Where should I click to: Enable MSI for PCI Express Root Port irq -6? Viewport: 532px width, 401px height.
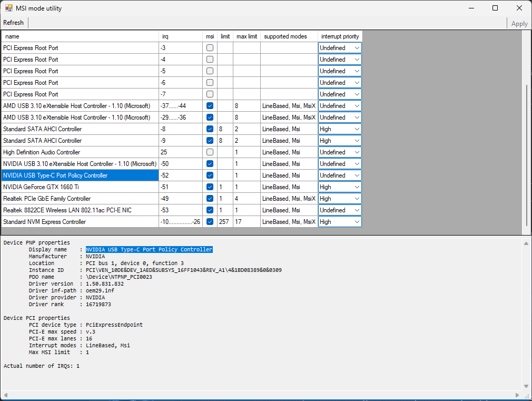(210, 83)
